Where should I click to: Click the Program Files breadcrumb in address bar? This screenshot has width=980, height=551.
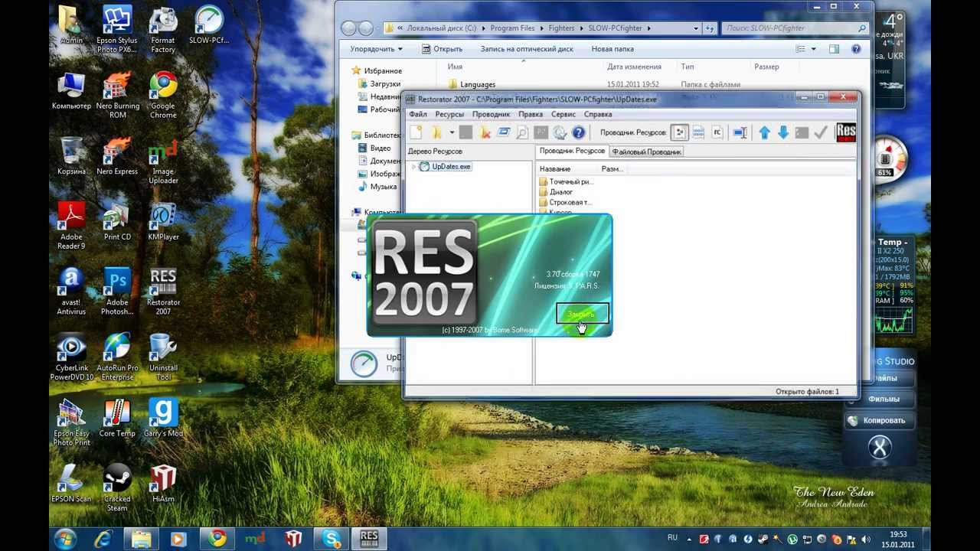pyautogui.click(x=512, y=28)
